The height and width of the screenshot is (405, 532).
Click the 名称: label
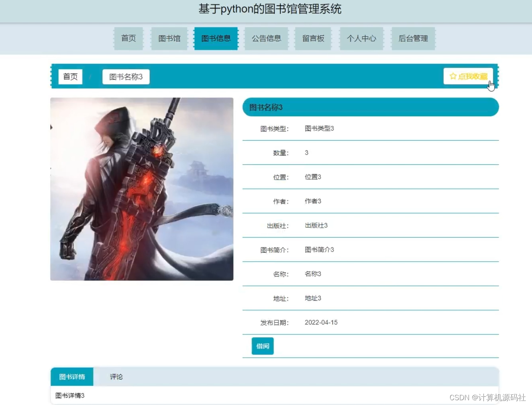tap(281, 274)
